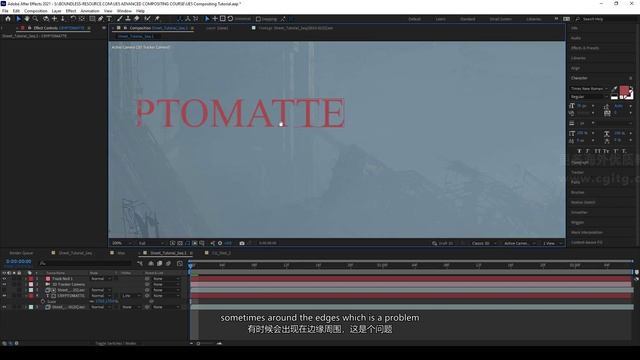Open the Full resolution dropdown
This screenshot has height=360, width=640.
click(x=151, y=243)
